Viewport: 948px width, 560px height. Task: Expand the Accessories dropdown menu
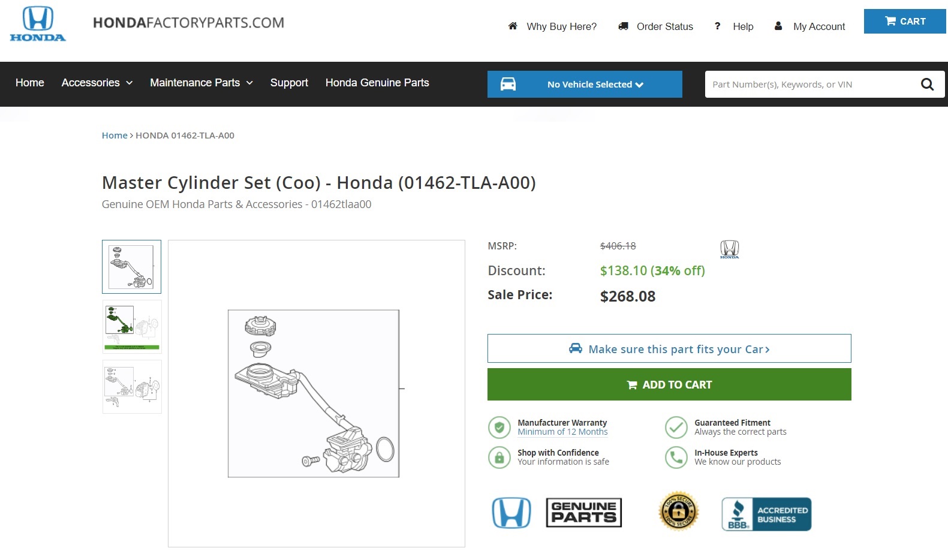(x=97, y=83)
